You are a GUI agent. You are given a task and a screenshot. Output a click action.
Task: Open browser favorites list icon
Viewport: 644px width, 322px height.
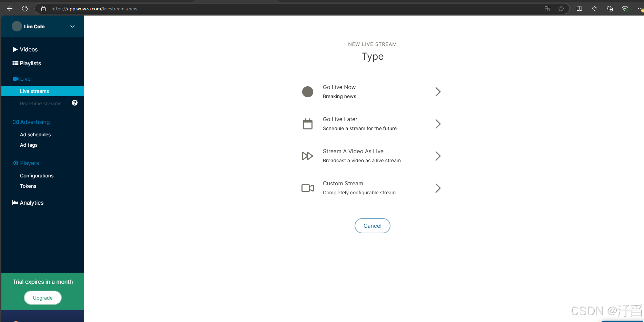click(x=595, y=9)
